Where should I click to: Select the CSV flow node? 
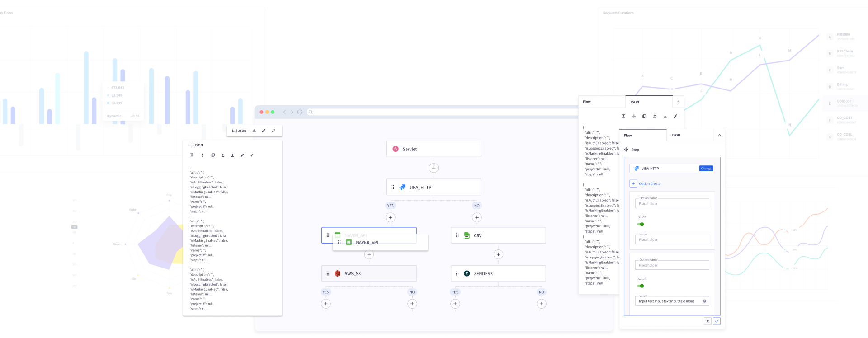tap(498, 235)
